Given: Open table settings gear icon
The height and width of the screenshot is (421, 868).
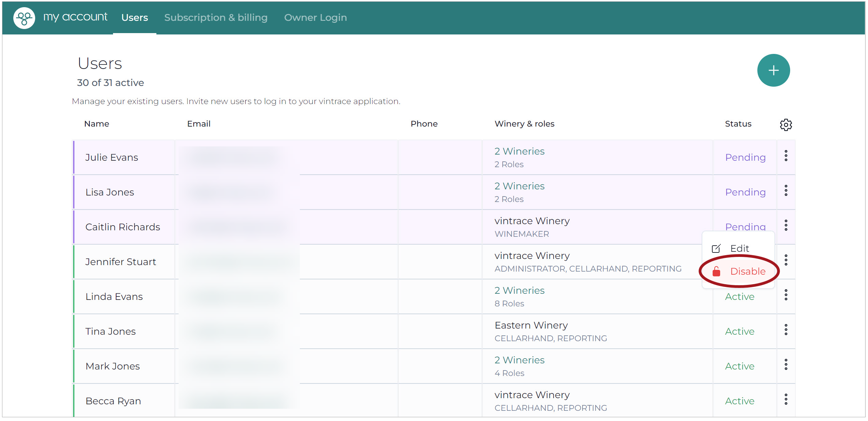Looking at the screenshot, I should [786, 125].
